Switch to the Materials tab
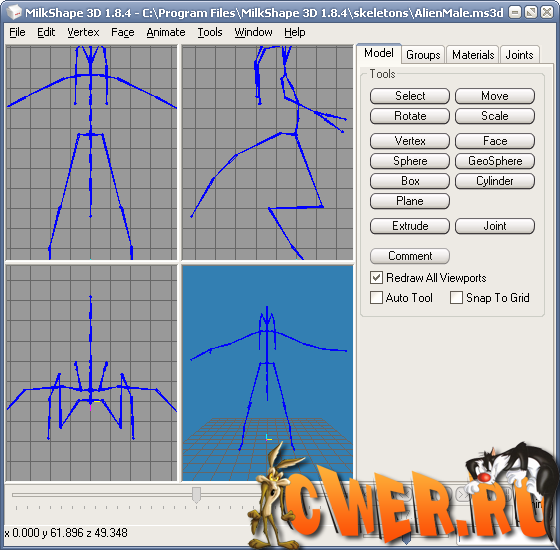 (x=473, y=55)
